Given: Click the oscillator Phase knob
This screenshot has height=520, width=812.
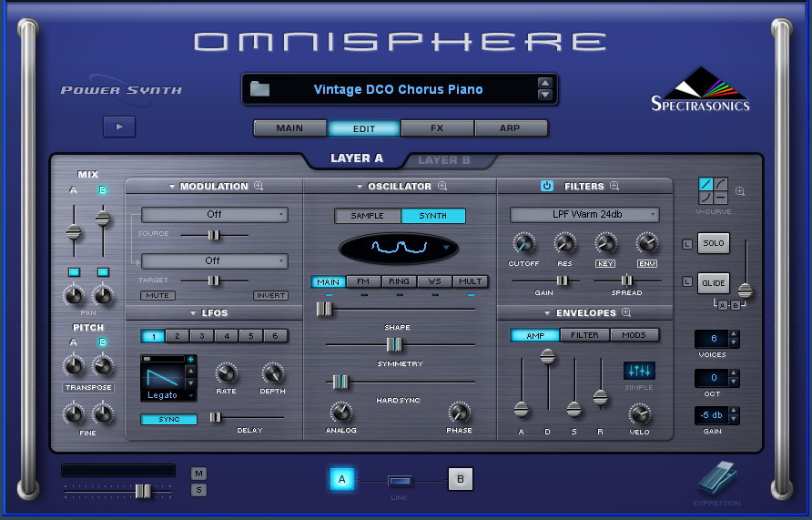Looking at the screenshot, I should pos(459,413).
